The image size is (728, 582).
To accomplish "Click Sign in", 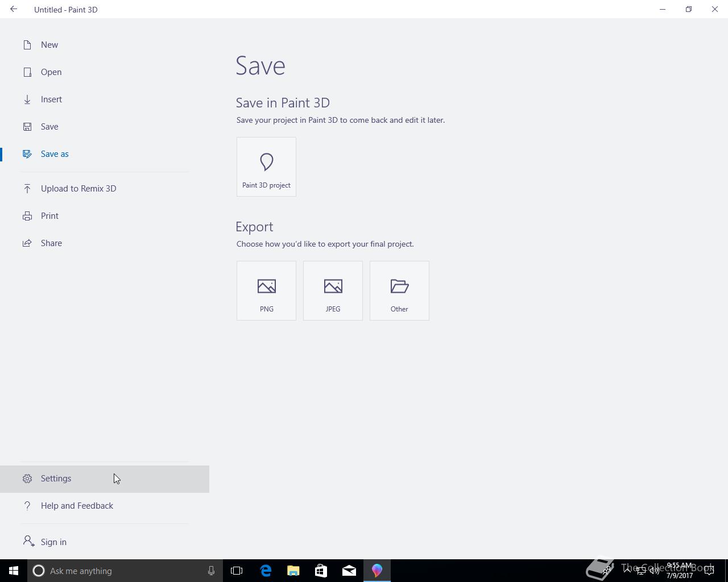I will [x=105, y=542].
